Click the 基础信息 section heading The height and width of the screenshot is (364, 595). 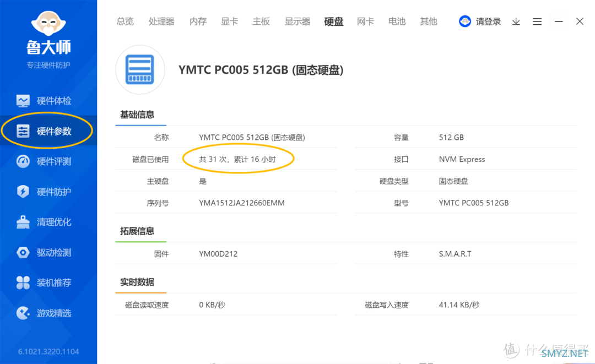[x=137, y=115]
